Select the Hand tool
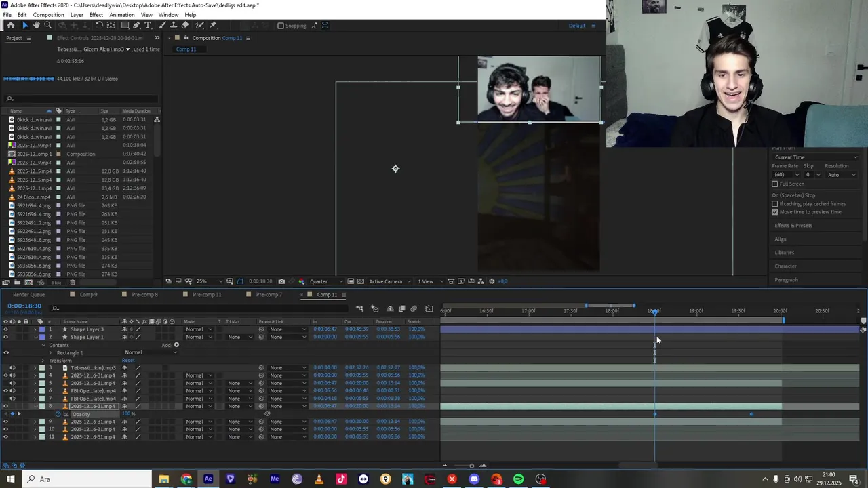 (x=37, y=25)
